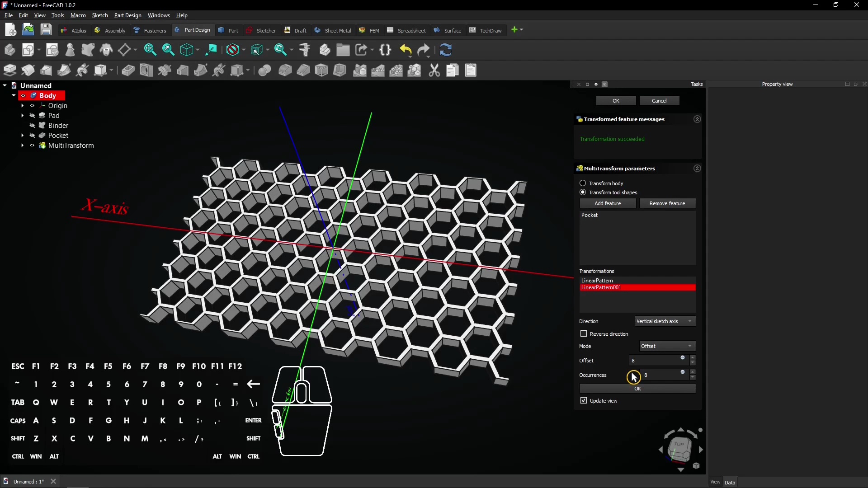Viewport: 868px width, 488px height.
Task: Expand the MultiTransform tree item
Action: (22, 145)
